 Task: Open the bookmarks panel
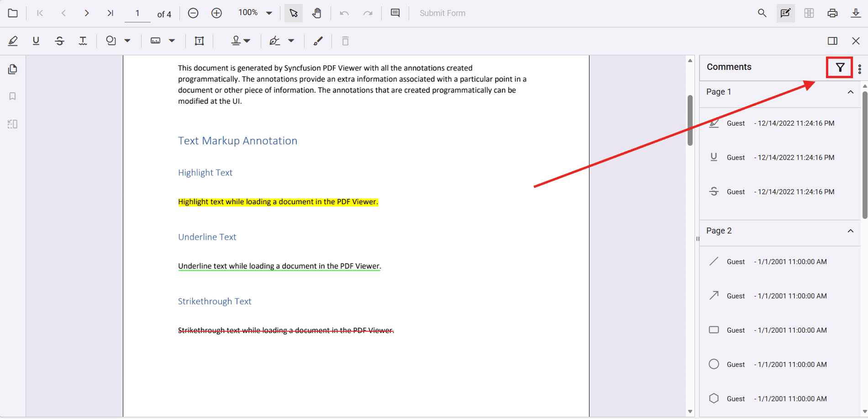coord(13,96)
